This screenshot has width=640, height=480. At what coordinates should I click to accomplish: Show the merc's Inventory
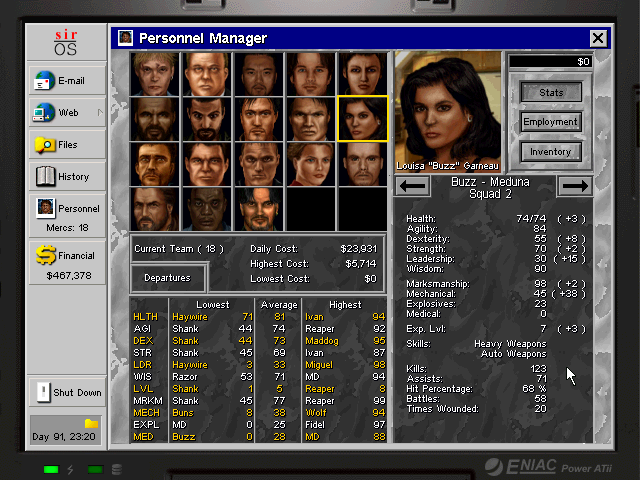[x=551, y=152]
